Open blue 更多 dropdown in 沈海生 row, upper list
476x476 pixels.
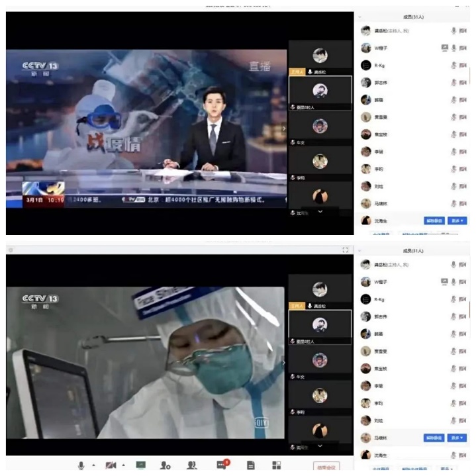[x=457, y=220]
